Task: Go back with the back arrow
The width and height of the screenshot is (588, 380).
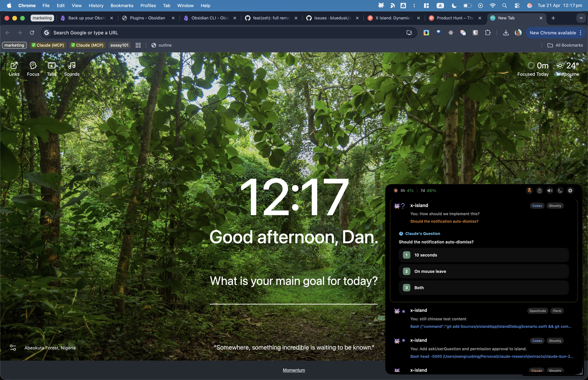Action: tap(7, 33)
